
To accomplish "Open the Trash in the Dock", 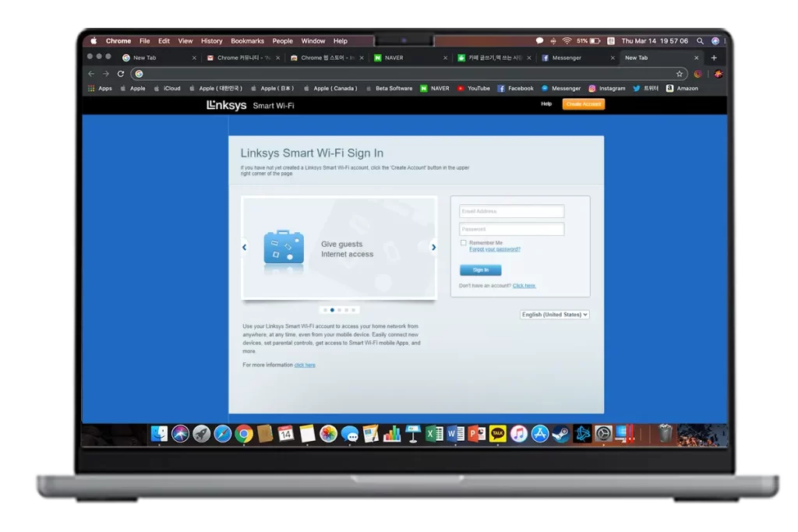I will coord(665,434).
